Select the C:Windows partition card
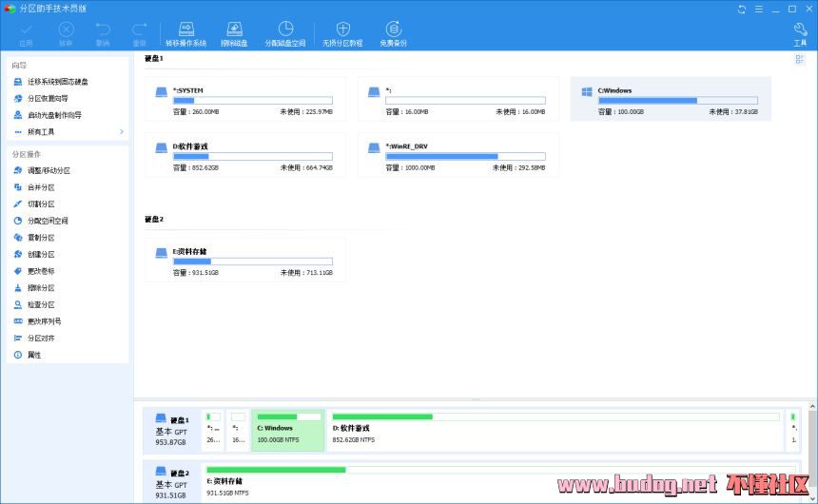The image size is (818, 504). click(671, 99)
